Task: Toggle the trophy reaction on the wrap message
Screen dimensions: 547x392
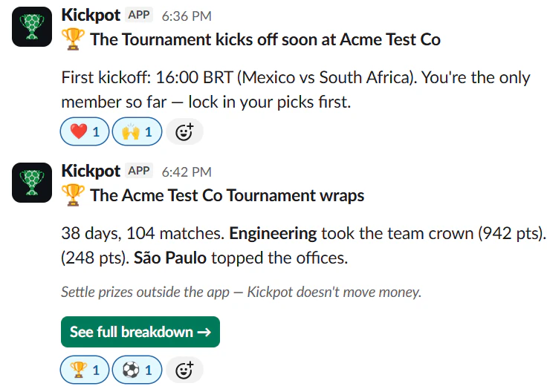Action: coord(85,370)
